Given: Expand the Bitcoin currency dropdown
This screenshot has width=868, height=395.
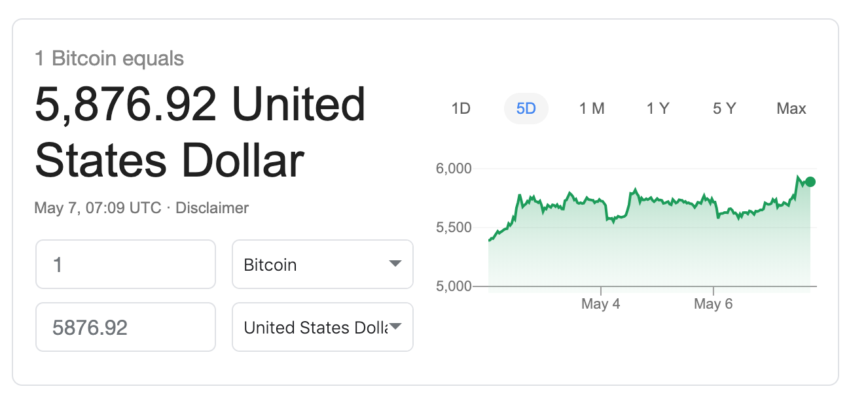Looking at the screenshot, I should [x=323, y=264].
